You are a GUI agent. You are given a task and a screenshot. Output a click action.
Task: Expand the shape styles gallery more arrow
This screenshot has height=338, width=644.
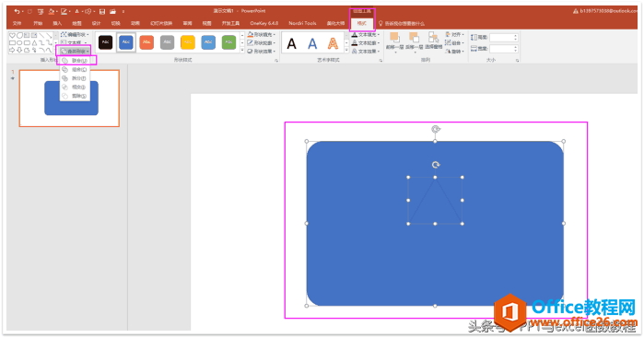click(x=242, y=51)
